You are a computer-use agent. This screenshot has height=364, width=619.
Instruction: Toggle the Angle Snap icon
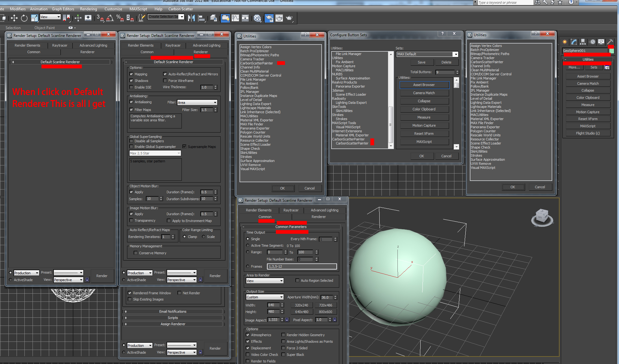[110, 18]
